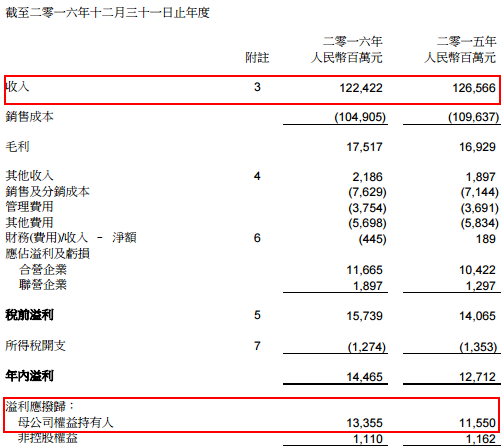
Task: Click the 應佔溢利及虧損 heading
Action: pyautogui.click(x=47, y=254)
